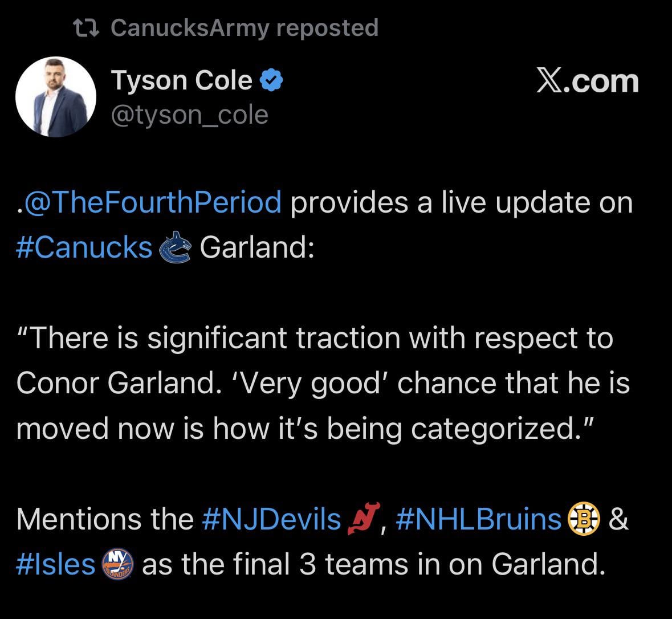Open the #NJDevils hashtag

click(x=271, y=519)
